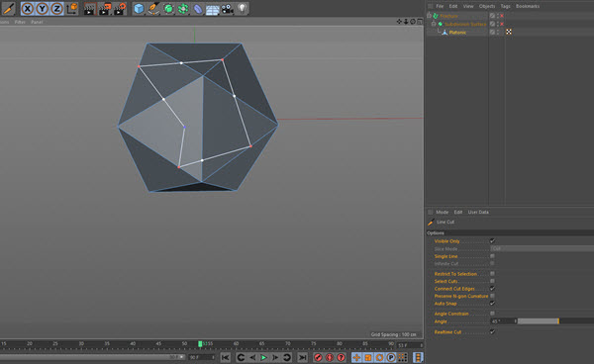Select the Line Cut knife tool in toolbar
The height and width of the screenshot is (364, 594).
click(x=8, y=8)
